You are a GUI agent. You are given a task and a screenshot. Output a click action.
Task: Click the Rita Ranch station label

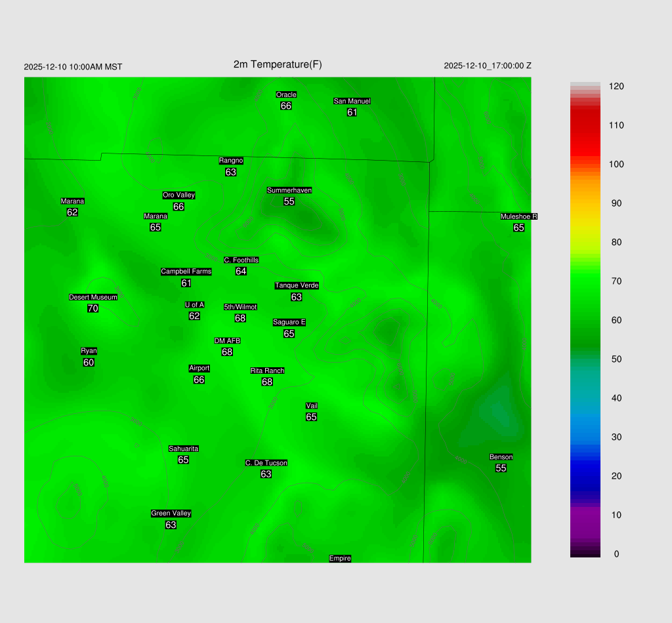click(267, 371)
